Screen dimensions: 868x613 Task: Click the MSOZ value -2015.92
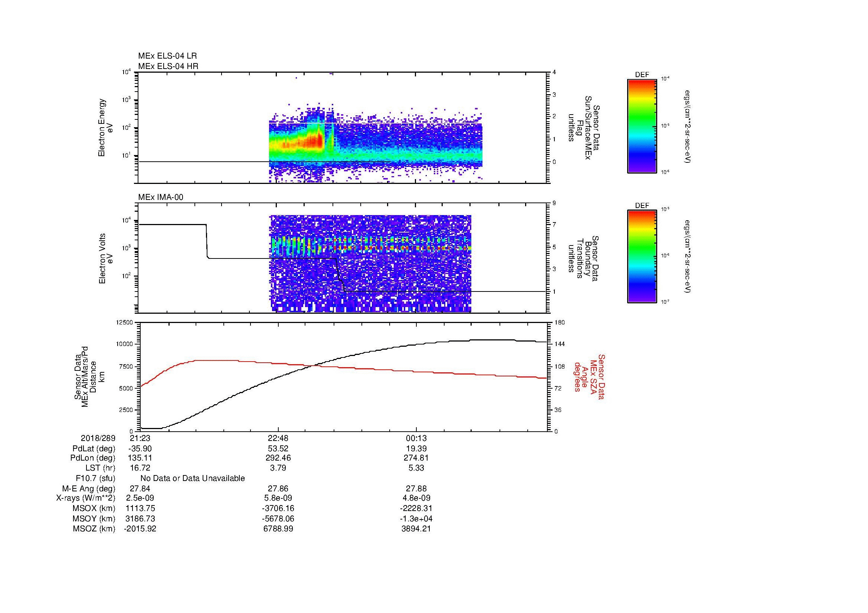(x=140, y=529)
